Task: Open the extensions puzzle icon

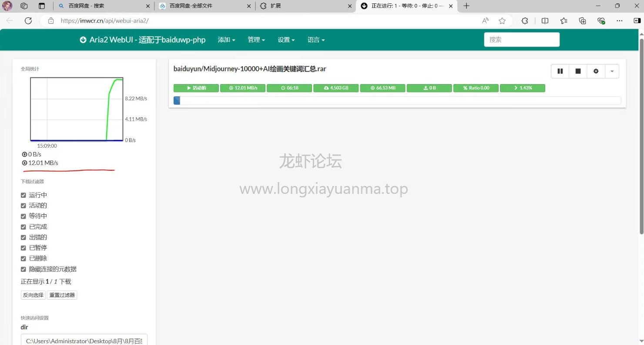Action: [525, 20]
